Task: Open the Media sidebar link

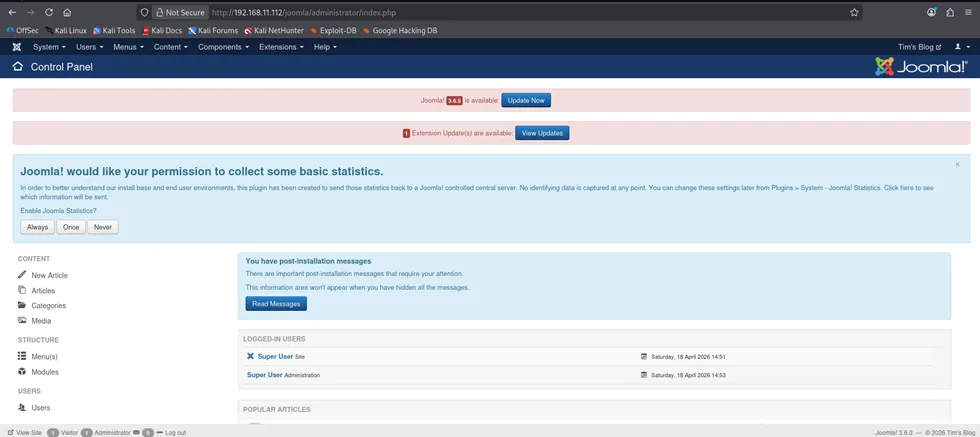Action: coord(41,321)
